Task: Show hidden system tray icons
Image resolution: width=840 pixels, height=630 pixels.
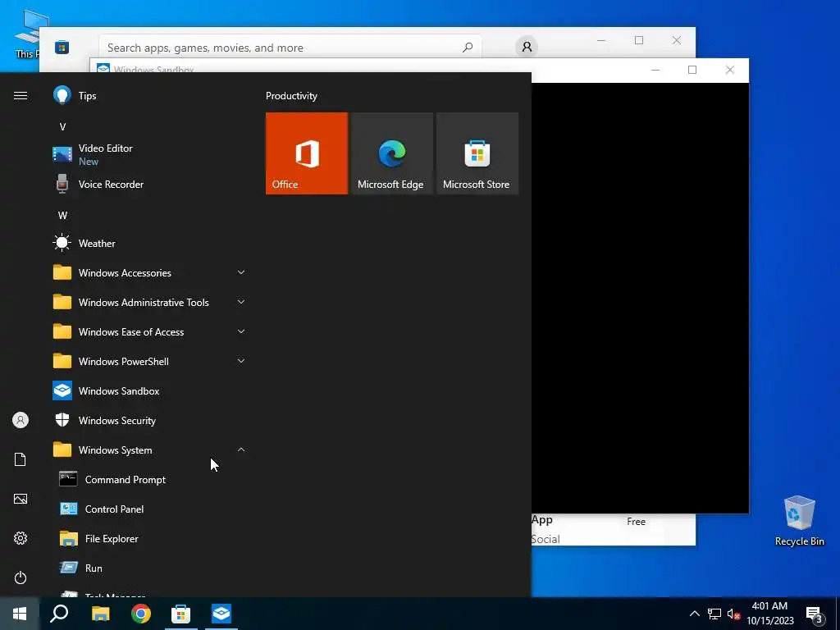Action: (x=694, y=614)
